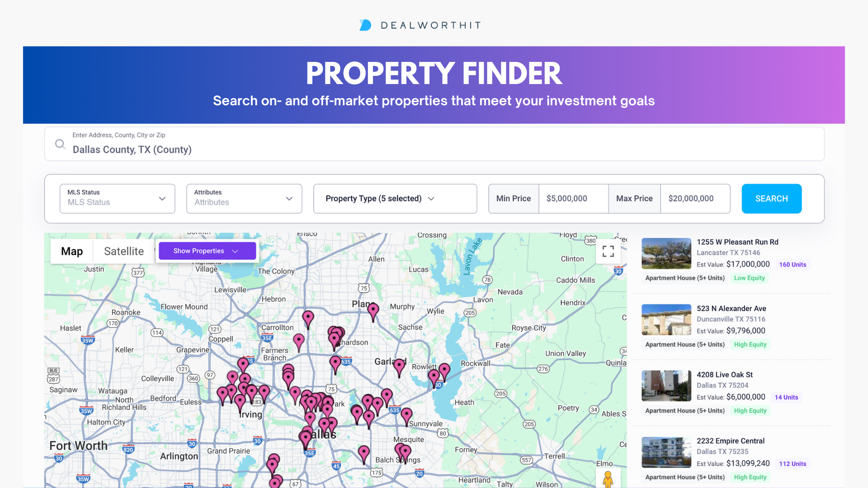Expand the Show Properties menu
Image resolution: width=868 pixels, height=488 pixels.
(x=207, y=251)
